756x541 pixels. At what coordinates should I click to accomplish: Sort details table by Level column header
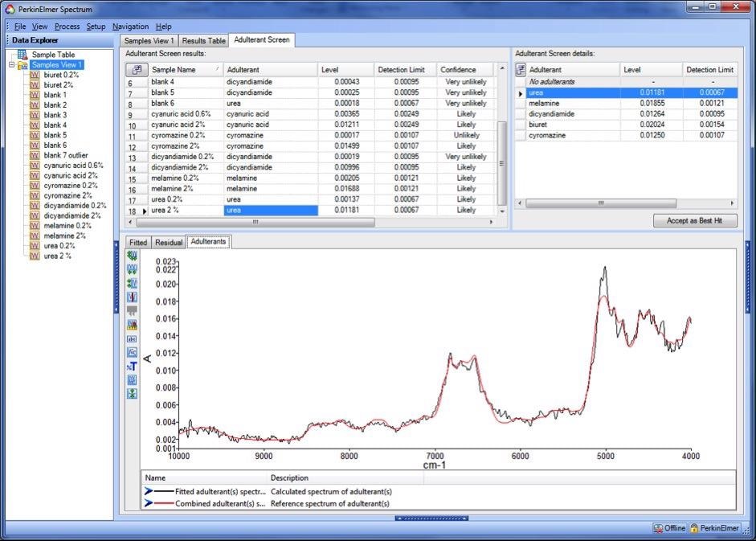pyautogui.click(x=651, y=69)
